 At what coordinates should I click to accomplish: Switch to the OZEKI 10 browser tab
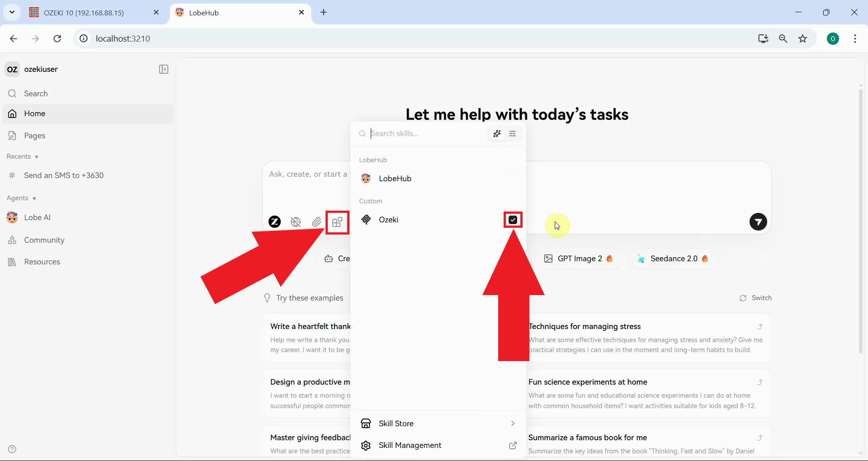pyautogui.click(x=95, y=13)
